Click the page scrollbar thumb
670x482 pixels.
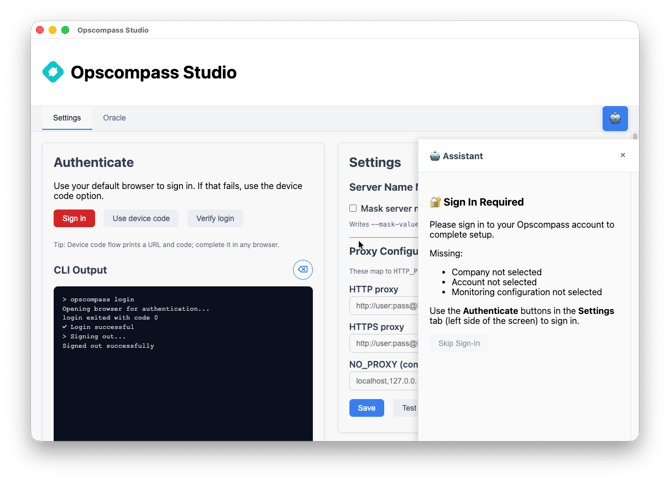pyautogui.click(x=635, y=136)
